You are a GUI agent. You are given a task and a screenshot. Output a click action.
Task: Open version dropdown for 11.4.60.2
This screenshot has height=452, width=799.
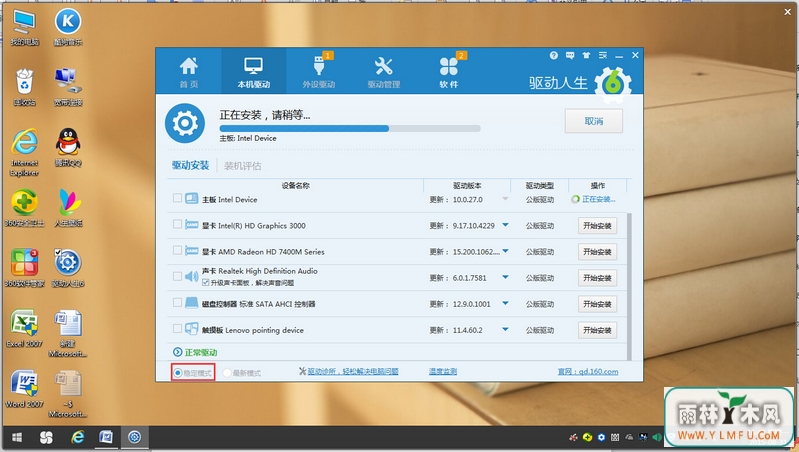tap(505, 329)
